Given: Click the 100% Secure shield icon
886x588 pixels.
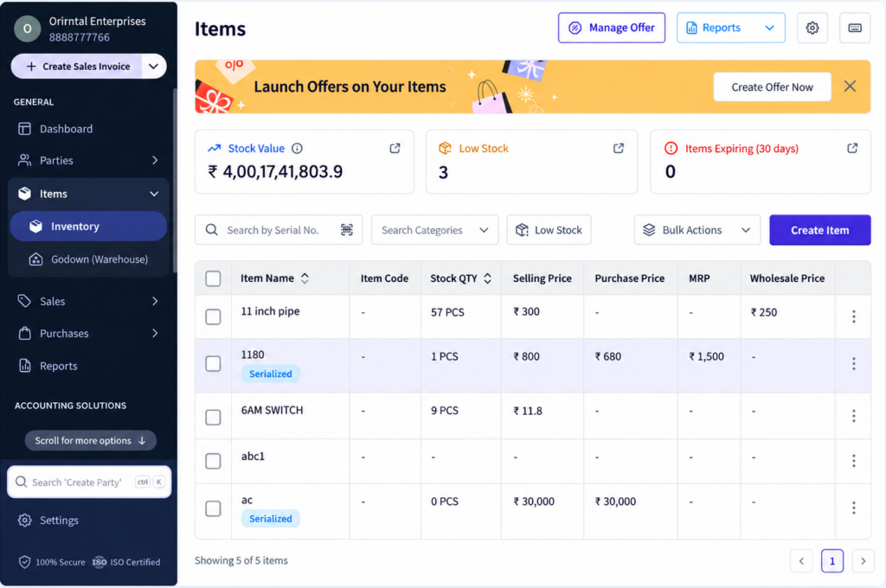Looking at the screenshot, I should click(x=24, y=562).
